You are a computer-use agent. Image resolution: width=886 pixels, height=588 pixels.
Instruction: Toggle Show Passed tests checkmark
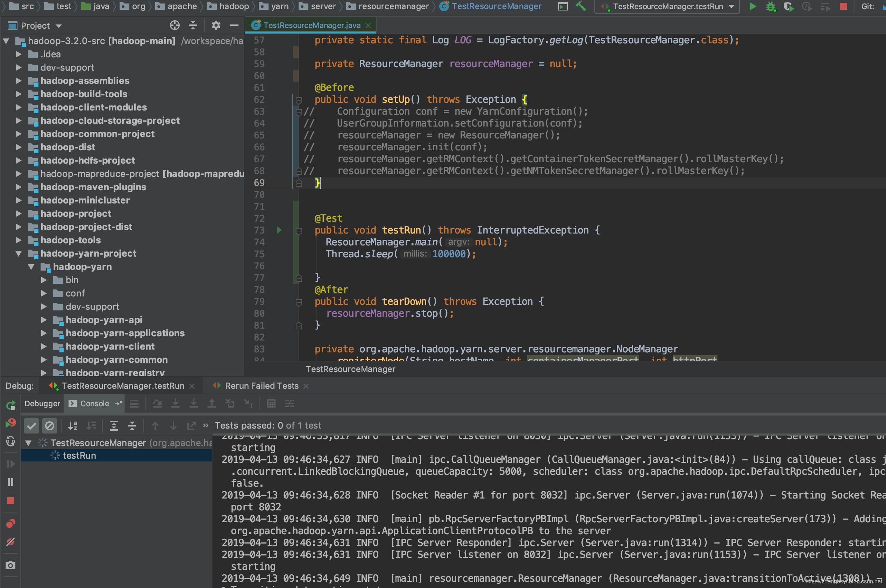tap(31, 425)
